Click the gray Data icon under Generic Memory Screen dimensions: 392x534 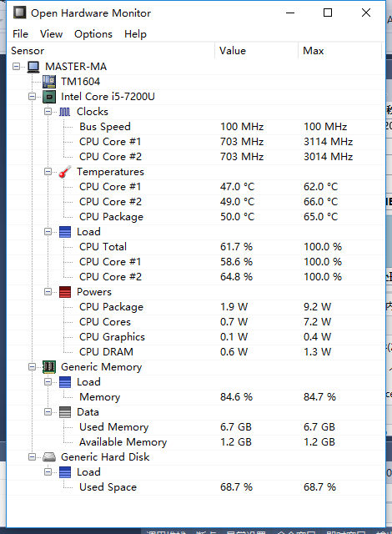point(65,412)
